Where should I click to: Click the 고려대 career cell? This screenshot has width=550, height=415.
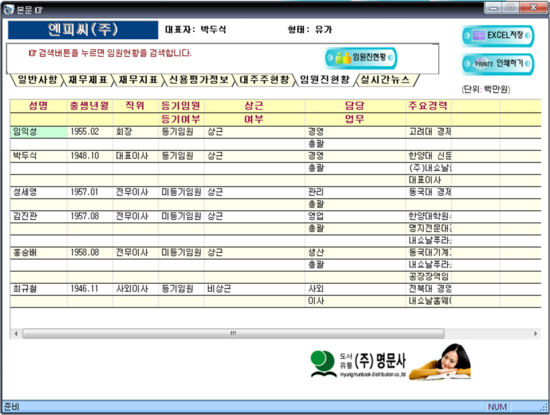[428, 132]
